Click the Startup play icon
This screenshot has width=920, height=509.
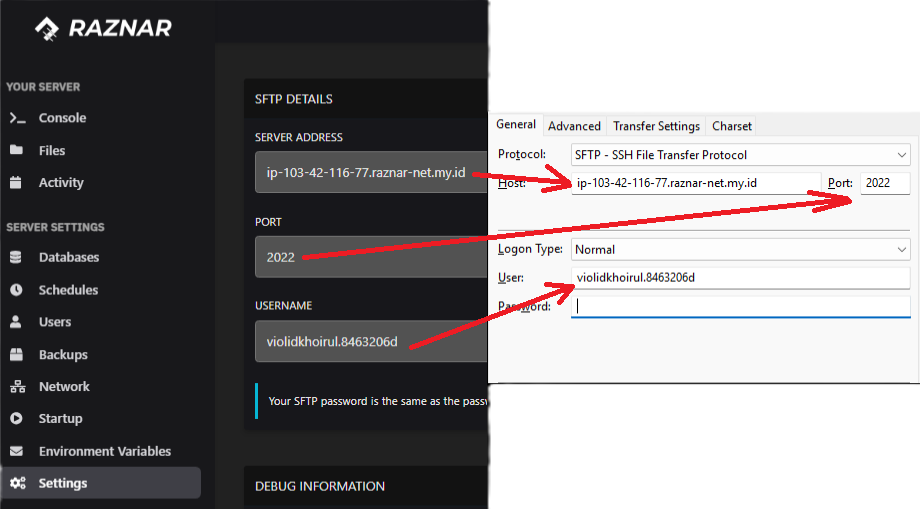(x=17, y=419)
